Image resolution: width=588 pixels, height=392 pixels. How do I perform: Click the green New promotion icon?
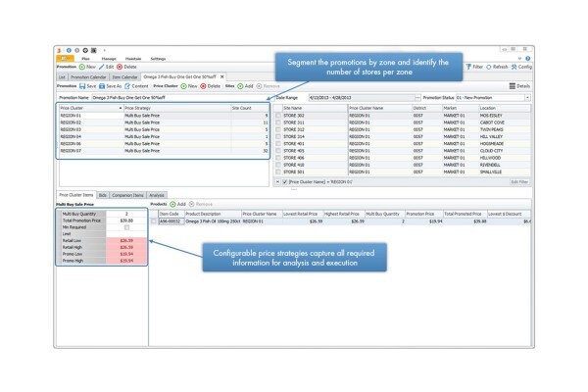tap(82, 67)
